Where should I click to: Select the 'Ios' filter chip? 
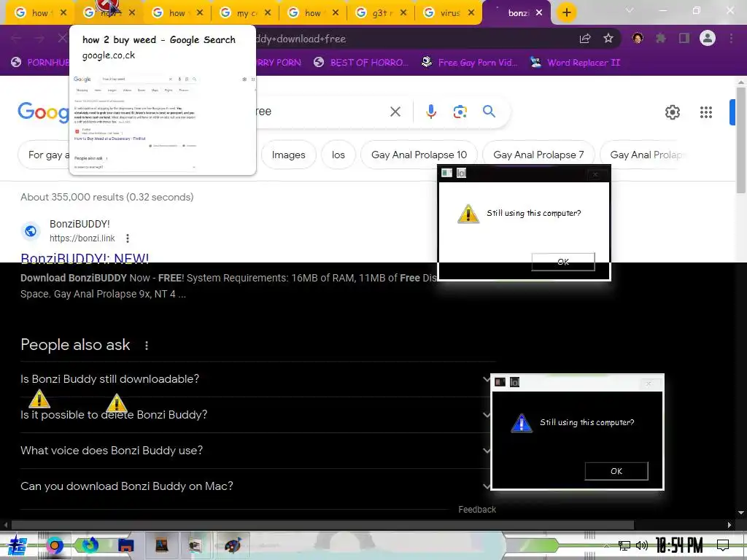pos(338,155)
